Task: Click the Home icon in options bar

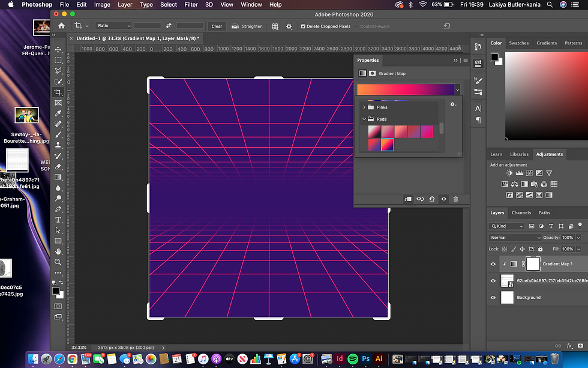Action: click(x=61, y=26)
